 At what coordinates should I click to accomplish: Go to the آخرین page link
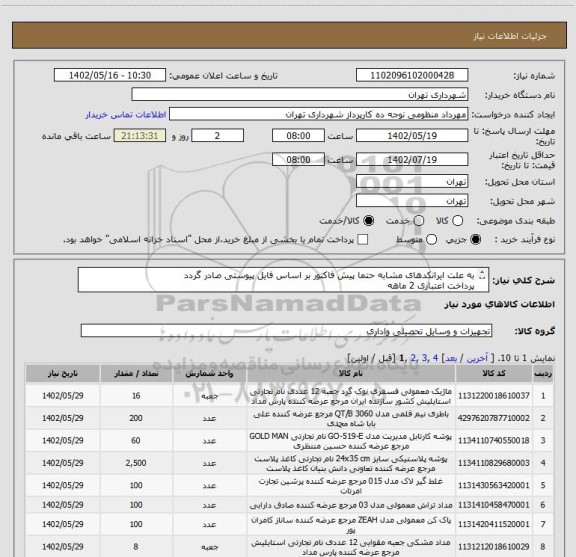click(477, 358)
